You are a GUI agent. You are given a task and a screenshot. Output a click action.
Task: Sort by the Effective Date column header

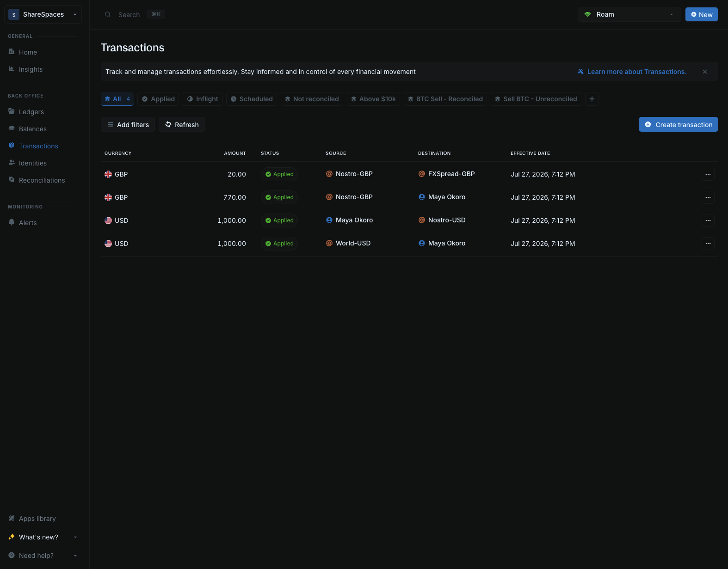tap(530, 153)
